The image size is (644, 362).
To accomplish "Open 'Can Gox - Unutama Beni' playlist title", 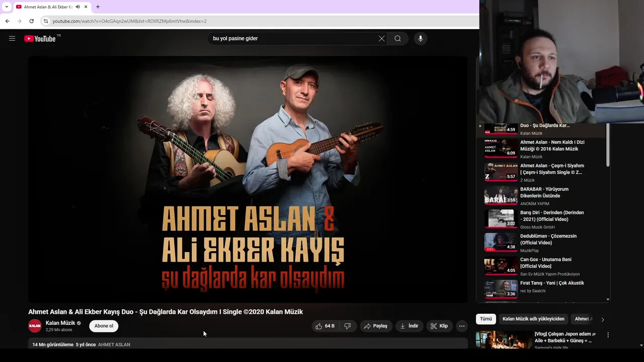I will pos(545,263).
